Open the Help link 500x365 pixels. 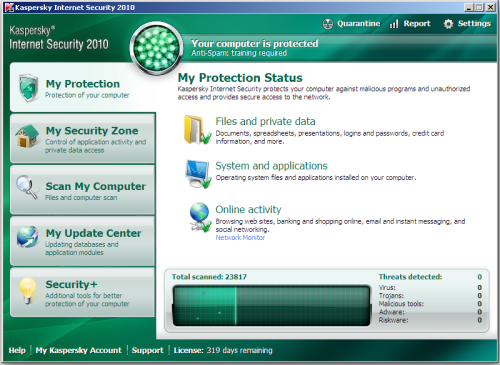coord(17,350)
